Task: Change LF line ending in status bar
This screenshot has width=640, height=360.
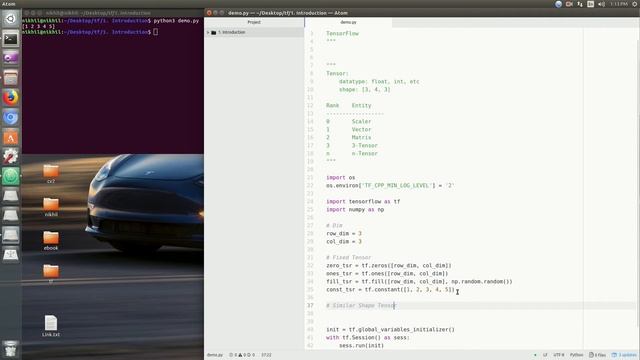Action: [545, 355]
